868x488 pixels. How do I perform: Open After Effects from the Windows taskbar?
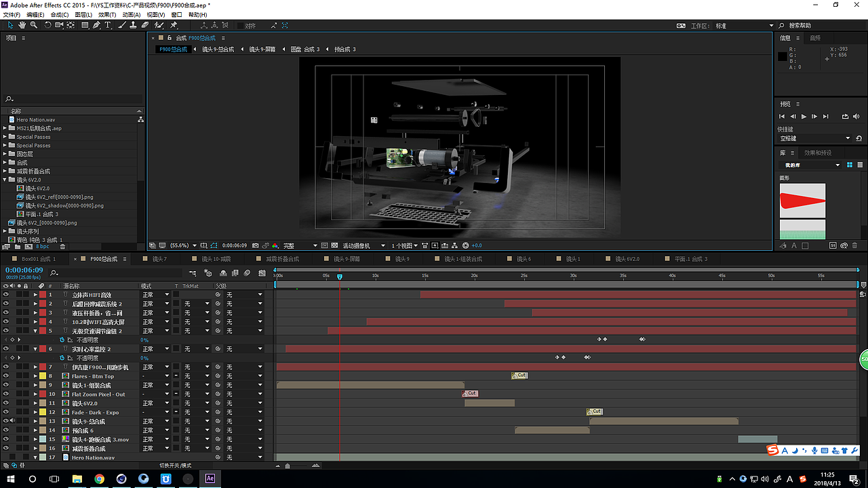pos(210,479)
